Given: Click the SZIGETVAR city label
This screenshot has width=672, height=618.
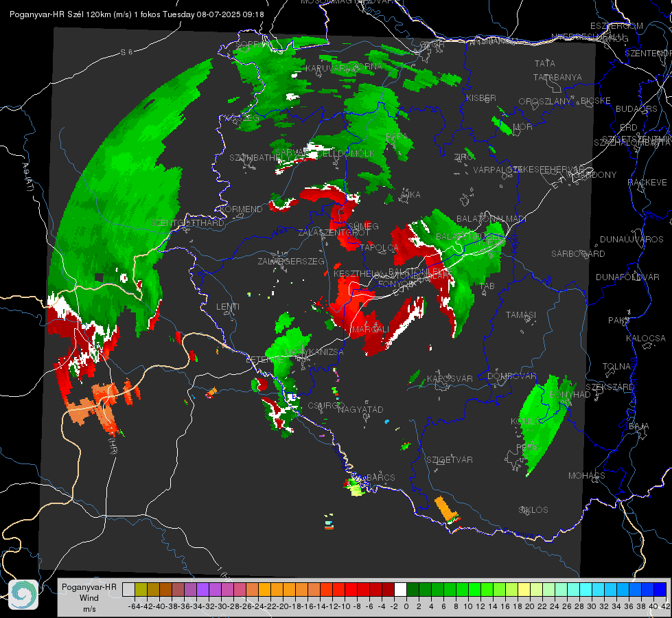Looking at the screenshot, I should pyautogui.click(x=450, y=460).
